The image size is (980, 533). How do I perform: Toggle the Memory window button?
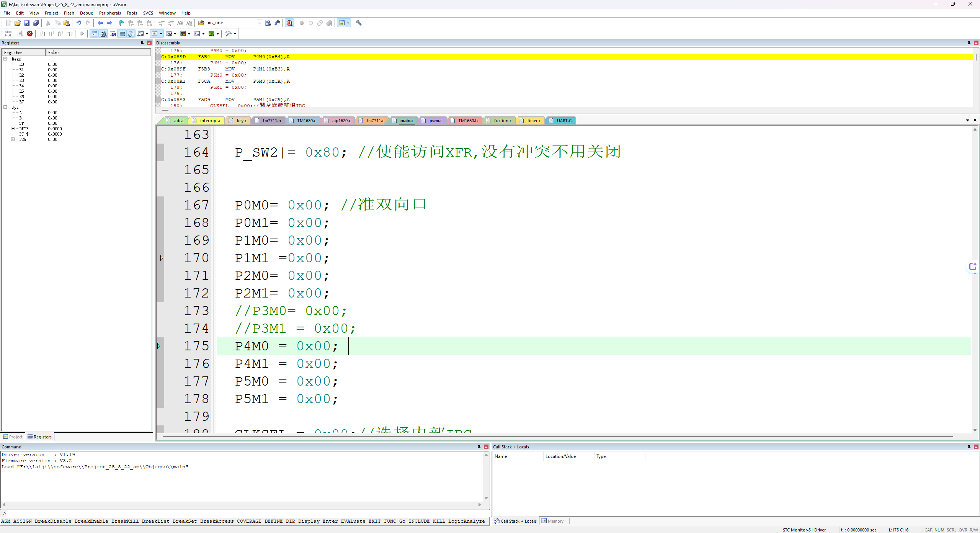tap(155, 34)
